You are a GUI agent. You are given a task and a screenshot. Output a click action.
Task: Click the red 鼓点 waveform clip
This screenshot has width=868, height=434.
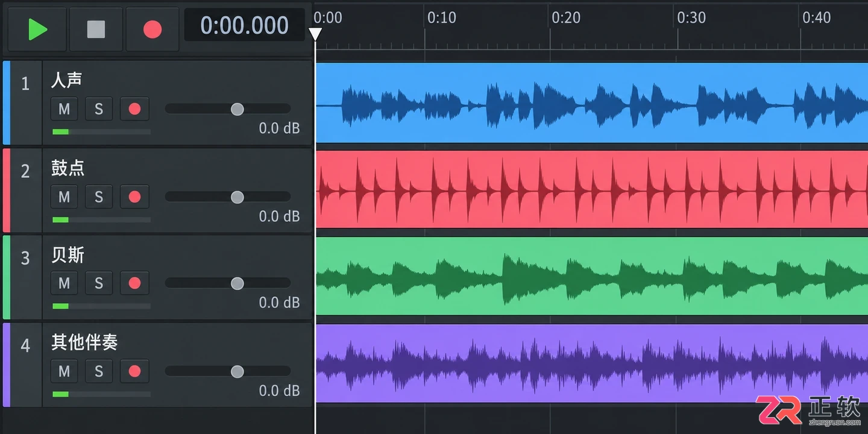(x=592, y=189)
